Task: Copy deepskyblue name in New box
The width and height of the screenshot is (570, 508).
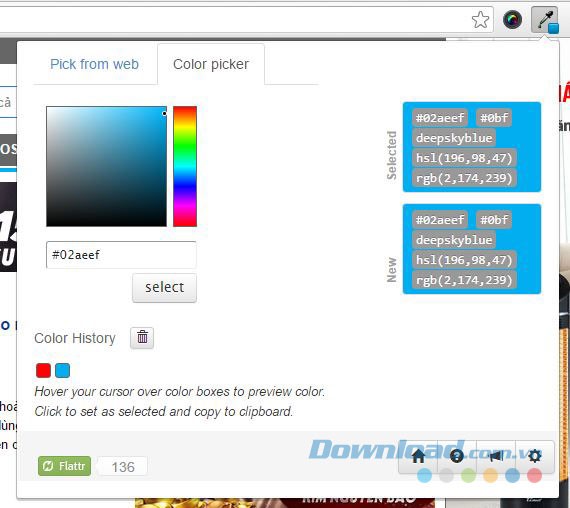Action: 454,240
